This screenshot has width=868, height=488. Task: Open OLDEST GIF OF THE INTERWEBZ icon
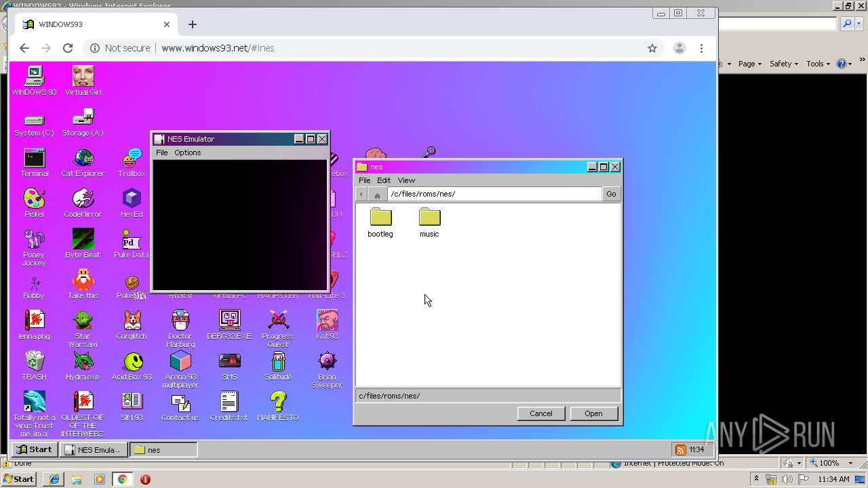click(83, 413)
